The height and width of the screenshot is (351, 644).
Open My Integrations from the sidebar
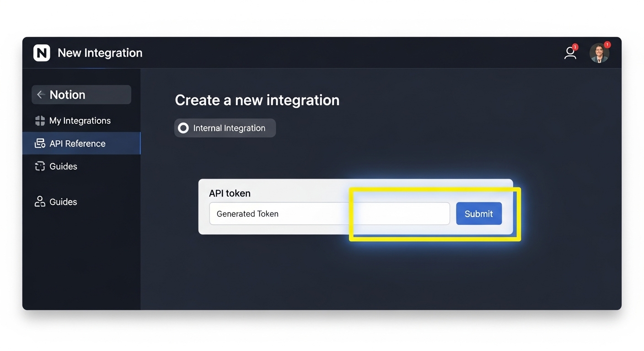80,121
